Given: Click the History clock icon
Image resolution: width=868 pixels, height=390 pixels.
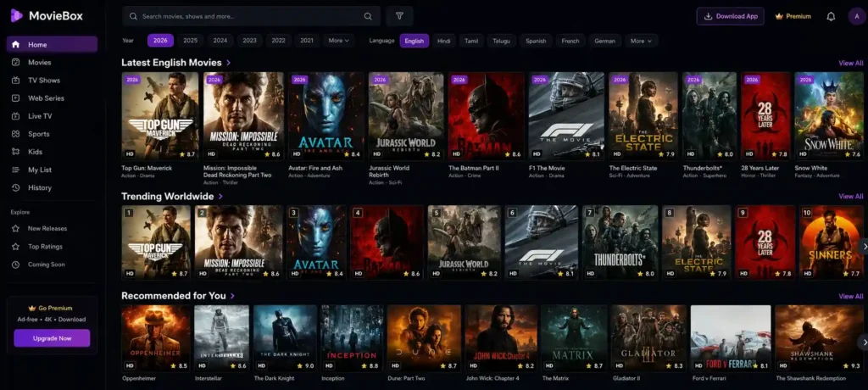Looking at the screenshot, I should (16, 188).
